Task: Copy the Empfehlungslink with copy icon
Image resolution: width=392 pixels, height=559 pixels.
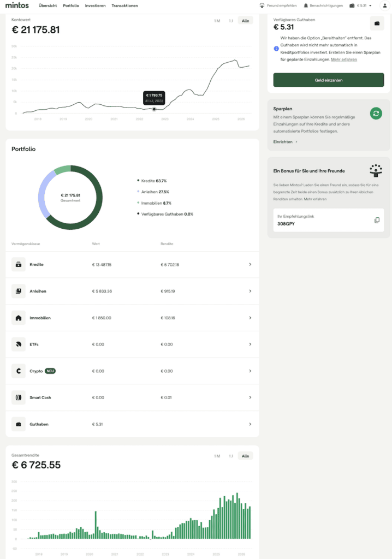Action: [x=377, y=221]
